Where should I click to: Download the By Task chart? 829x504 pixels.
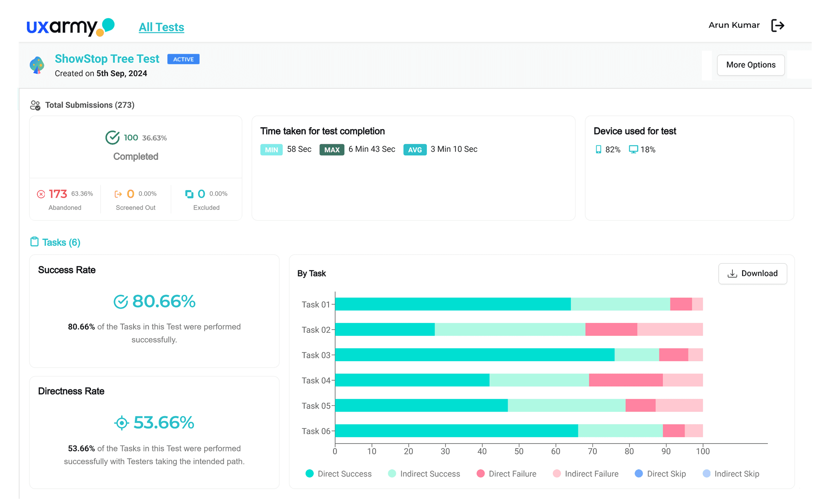[x=752, y=273]
